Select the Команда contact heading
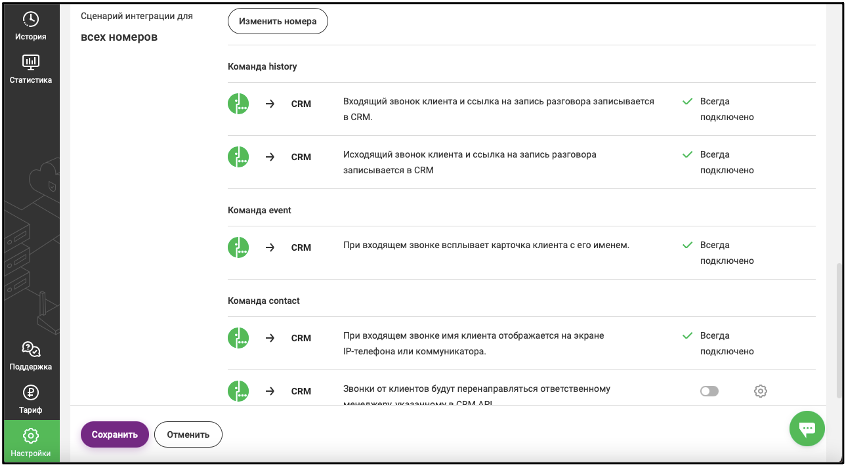This screenshot has height=466, width=845. click(x=264, y=301)
